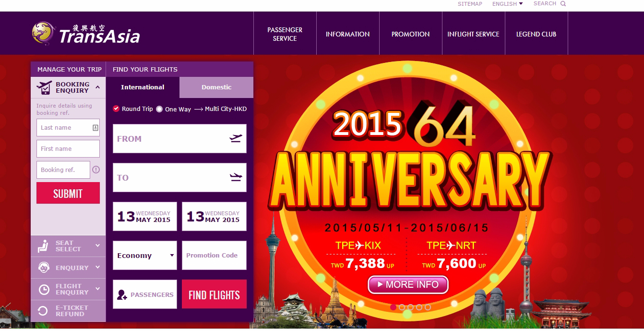This screenshot has width=644, height=331.
Task: Click the Find Flights button
Action: [x=214, y=294]
